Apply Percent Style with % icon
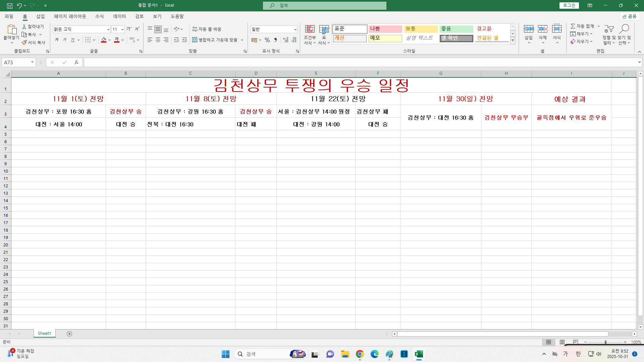The image size is (644, 362). (x=267, y=40)
